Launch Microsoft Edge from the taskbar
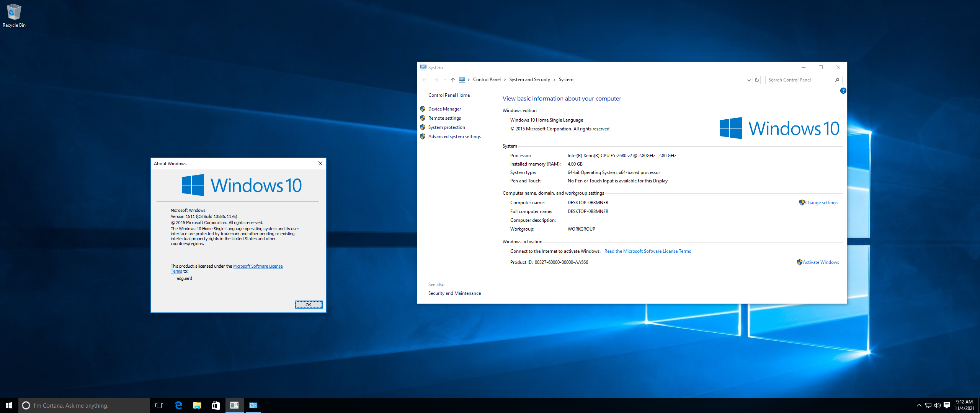Image resolution: width=980 pixels, height=413 pixels. (x=178, y=405)
